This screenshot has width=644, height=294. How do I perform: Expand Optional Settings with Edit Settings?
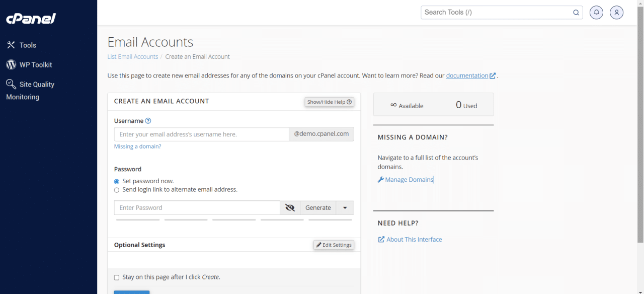coord(333,245)
